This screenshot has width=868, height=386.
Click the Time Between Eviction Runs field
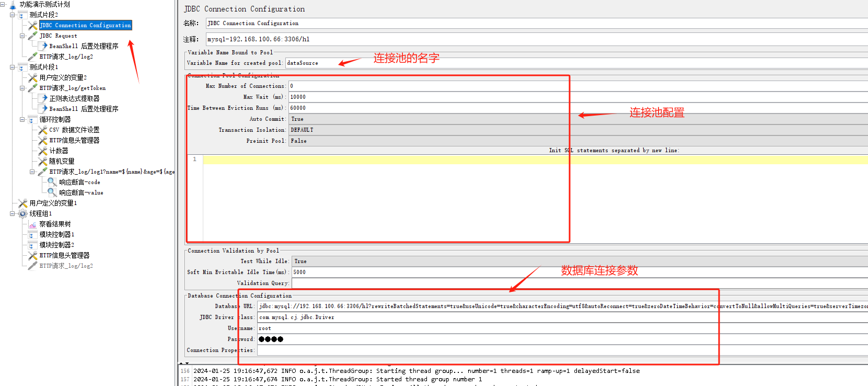pyautogui.click(x=578, y=108)
